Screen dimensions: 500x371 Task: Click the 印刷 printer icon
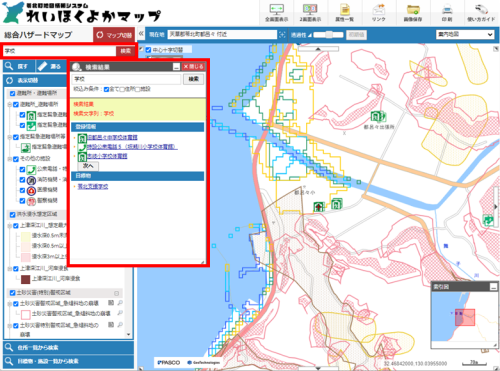tap(447, 13)
